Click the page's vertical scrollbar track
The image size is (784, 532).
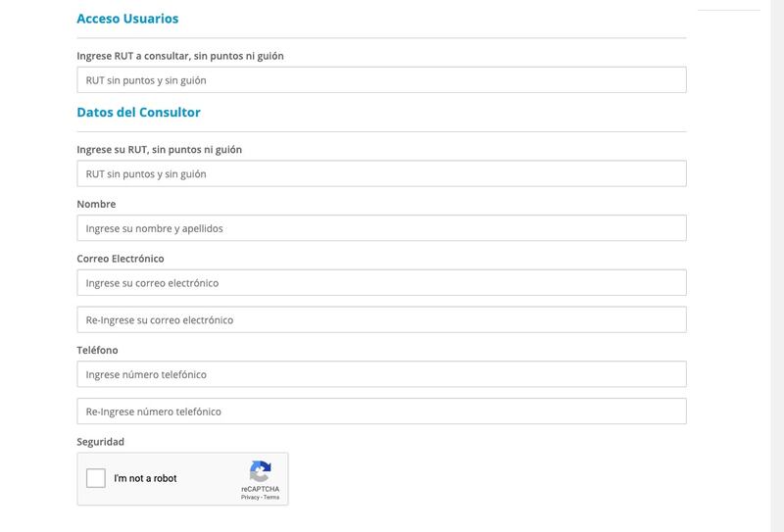pos(777,266)
